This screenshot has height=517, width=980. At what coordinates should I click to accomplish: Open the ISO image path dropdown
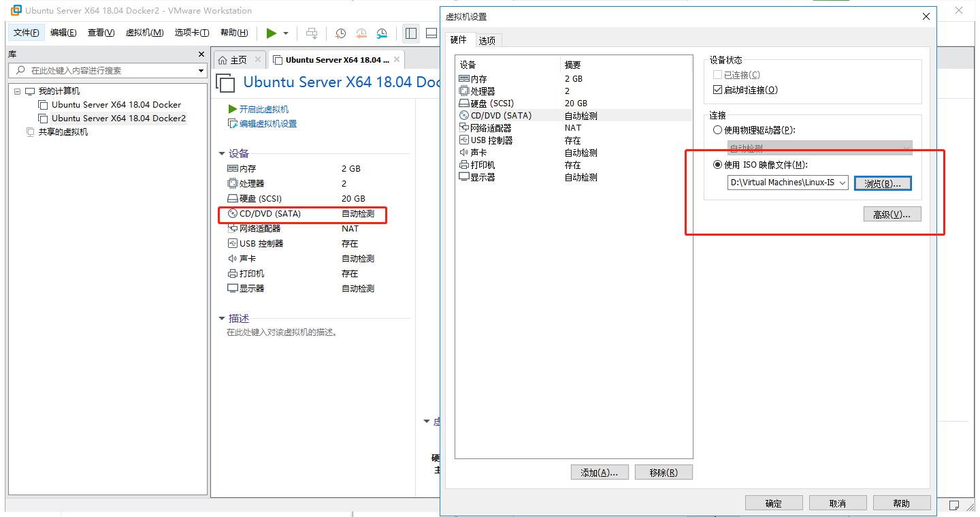click(x=843, y=183)
